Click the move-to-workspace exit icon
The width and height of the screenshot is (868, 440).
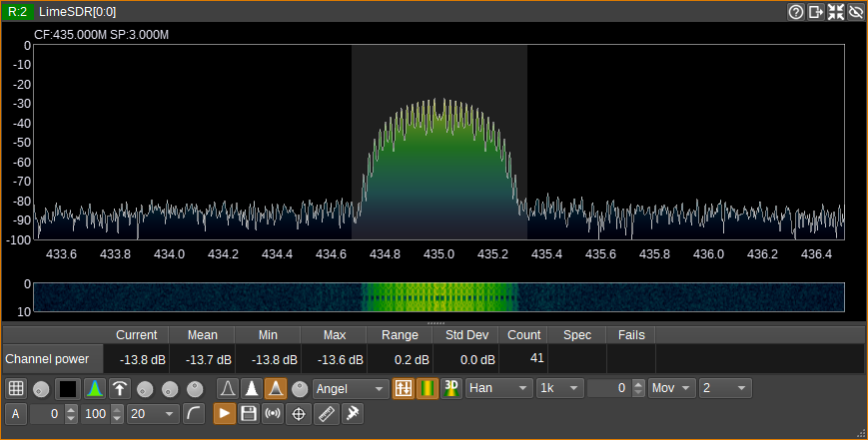pos(816,12)
